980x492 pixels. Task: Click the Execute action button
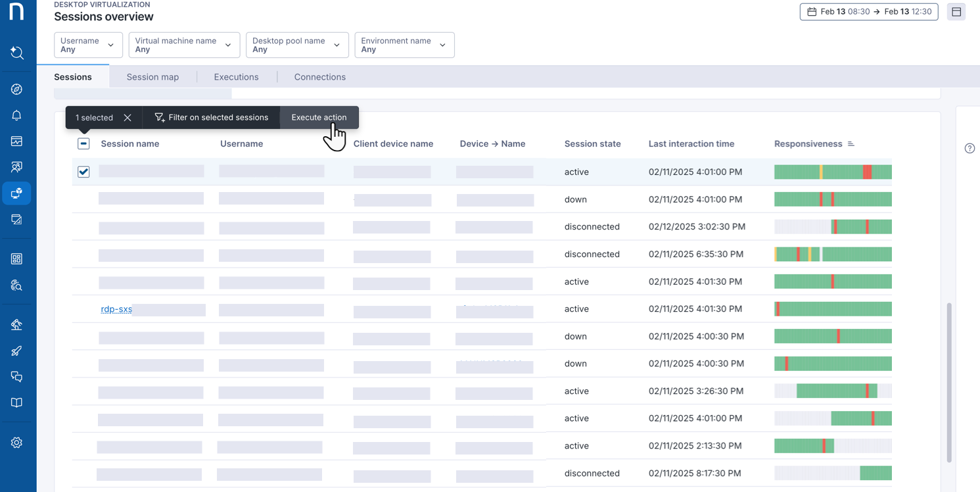point(319,117)
